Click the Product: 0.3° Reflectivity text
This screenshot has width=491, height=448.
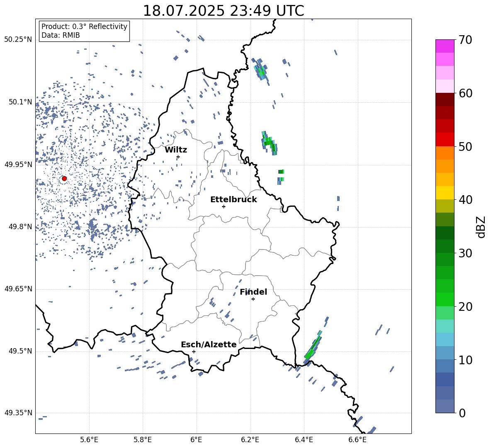pos(84,27)
